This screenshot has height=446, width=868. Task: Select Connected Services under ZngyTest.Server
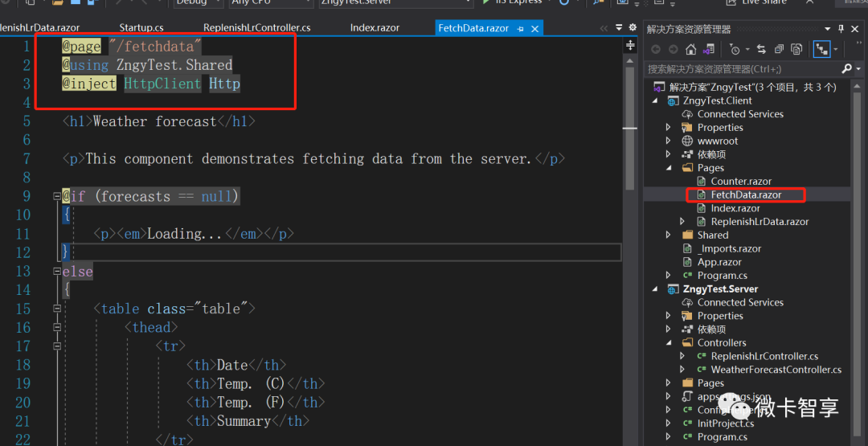(x=740, y=302)
